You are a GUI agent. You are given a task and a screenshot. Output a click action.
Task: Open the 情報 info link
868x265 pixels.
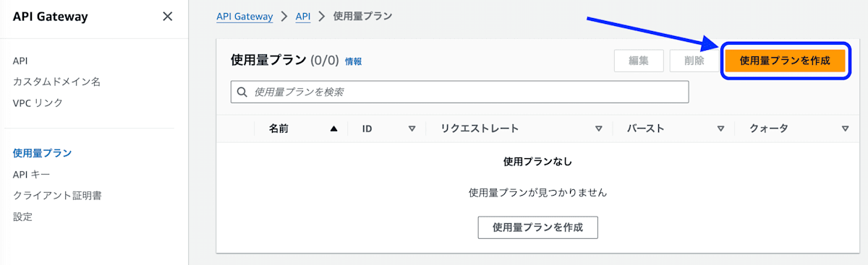click(354, 61)
